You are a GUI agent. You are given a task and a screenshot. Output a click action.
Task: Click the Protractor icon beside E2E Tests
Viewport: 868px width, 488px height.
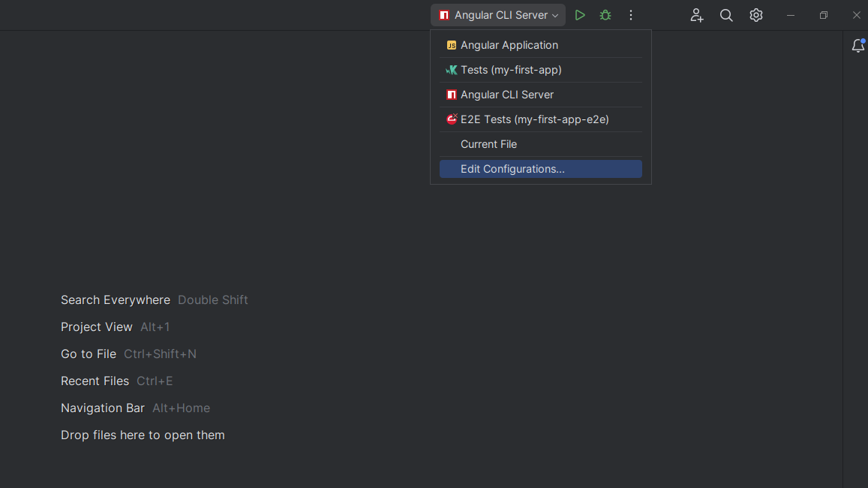click(452, 119)
